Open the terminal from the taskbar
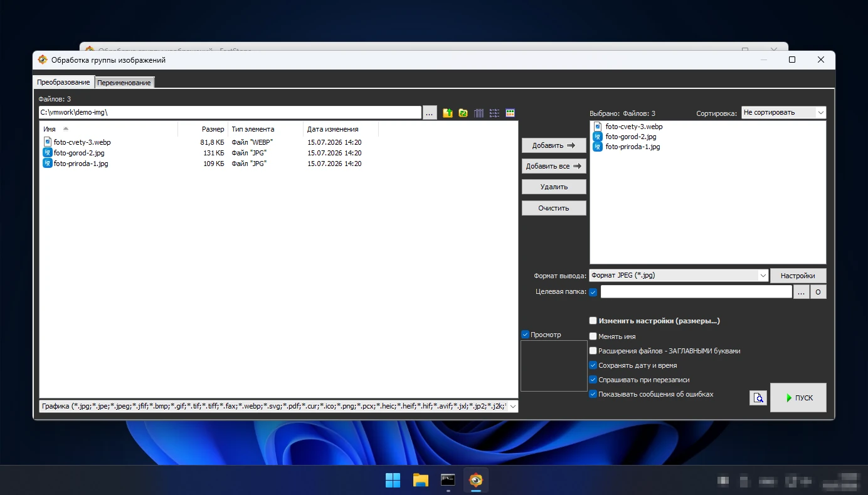The width and height of the screenshot is (868, 495). (448, 481)
